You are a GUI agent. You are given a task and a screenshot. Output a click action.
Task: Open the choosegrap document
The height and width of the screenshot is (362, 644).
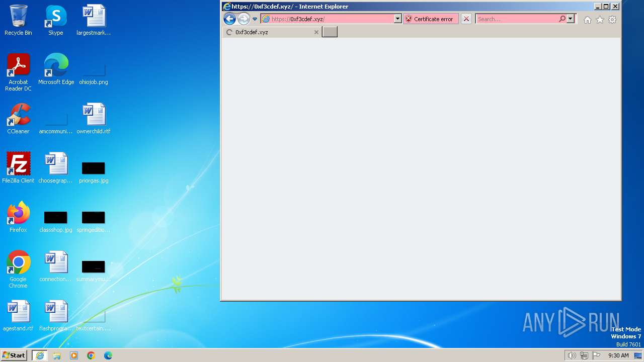point(56,168)
